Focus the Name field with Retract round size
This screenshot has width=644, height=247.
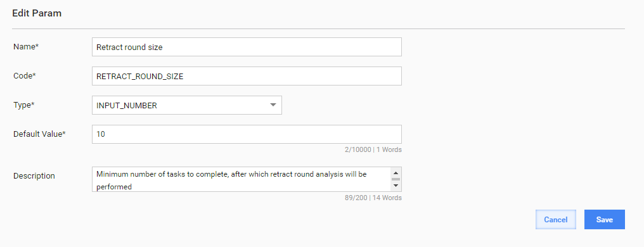tap(247, 47)
